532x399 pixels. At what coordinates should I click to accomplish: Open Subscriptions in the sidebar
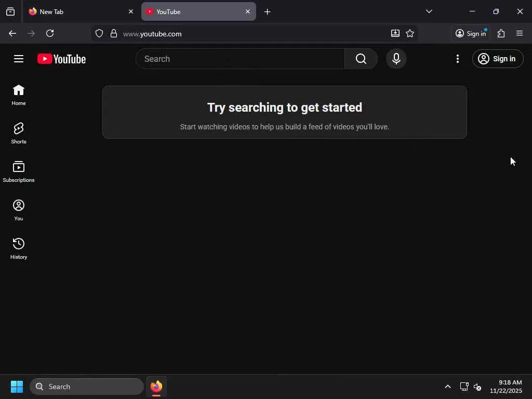point(19,171)
